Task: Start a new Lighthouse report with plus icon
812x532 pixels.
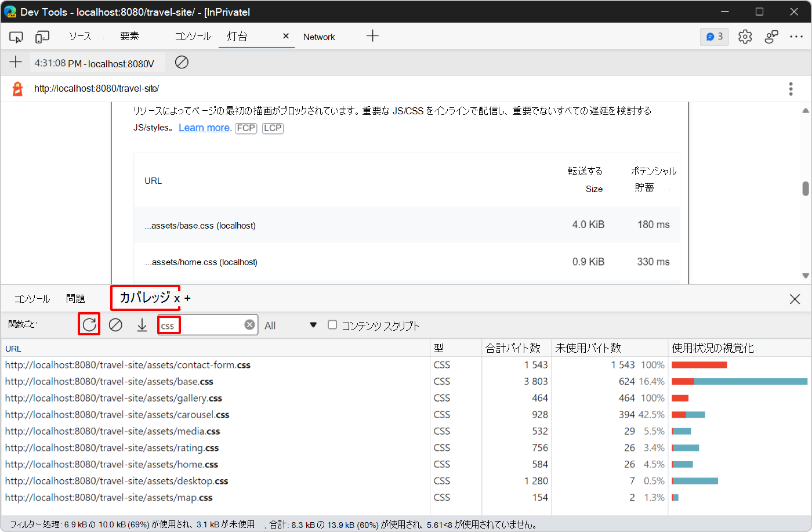Action: [16, 62]
